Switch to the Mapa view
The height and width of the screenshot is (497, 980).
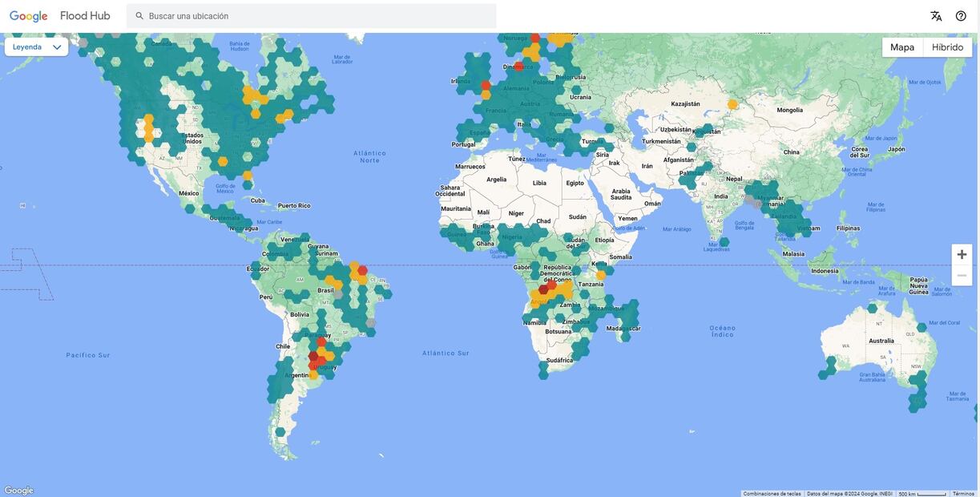click(902, 47)
